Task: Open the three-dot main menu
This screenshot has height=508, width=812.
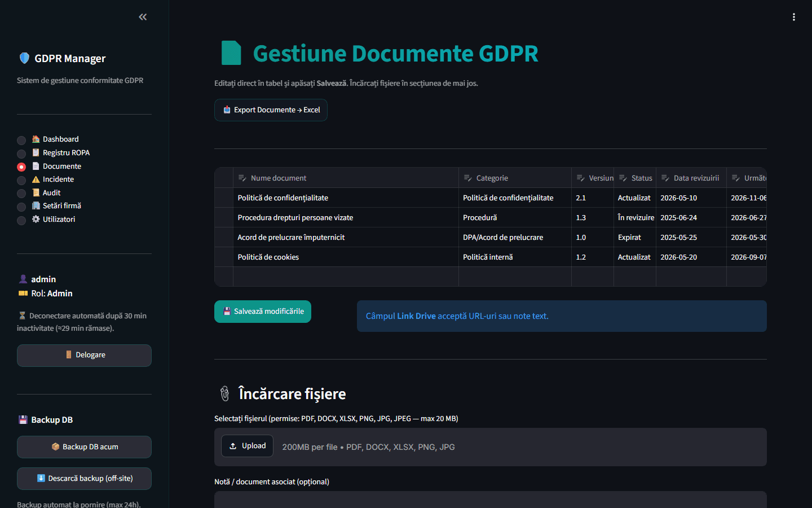Action: coord(793,17)
